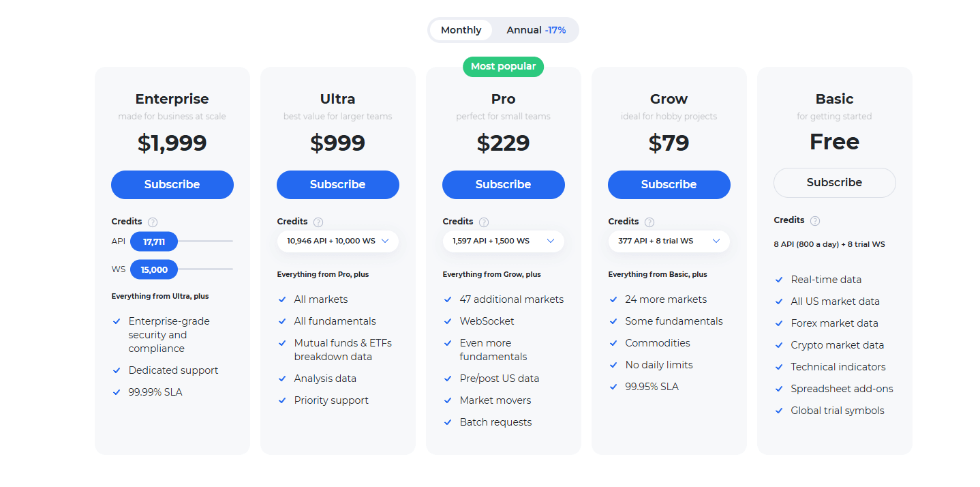Click the Credits info icon on Grow plan
The image size is (980, 487).
[649, 221]
